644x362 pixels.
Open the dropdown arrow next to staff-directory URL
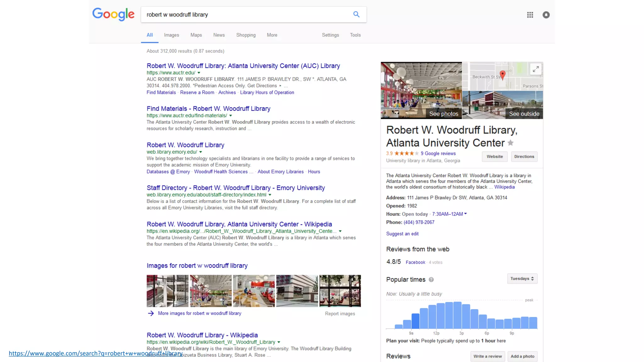click(270, 195)
